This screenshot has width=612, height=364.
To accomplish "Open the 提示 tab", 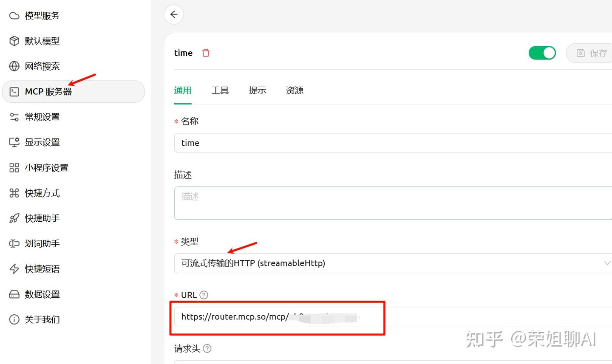I will pos(257,90).
